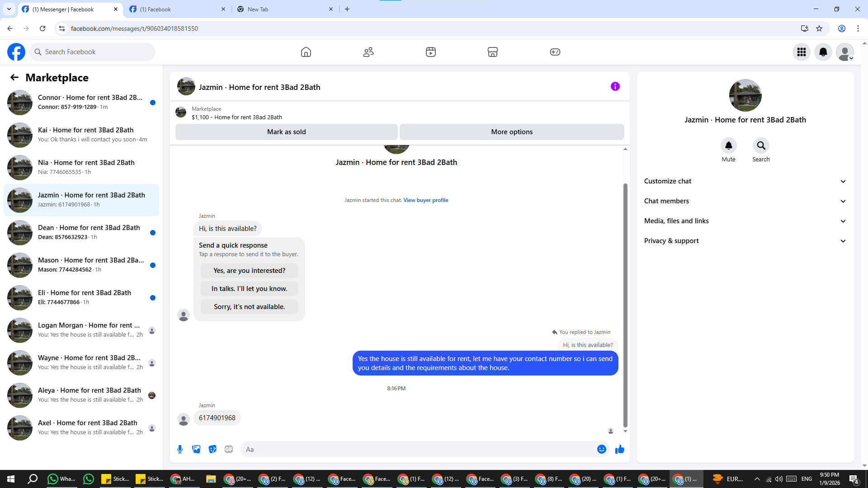Image resolution: width=868 pixels, height=488 pixels.
Task: Expand Media, files and links section
Action: tap(745, 221)
